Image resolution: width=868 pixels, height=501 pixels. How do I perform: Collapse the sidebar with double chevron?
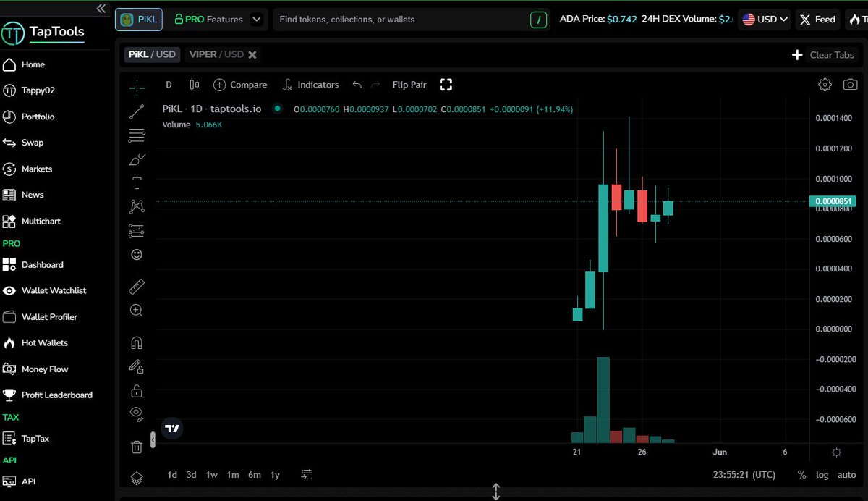click(101, 9)
